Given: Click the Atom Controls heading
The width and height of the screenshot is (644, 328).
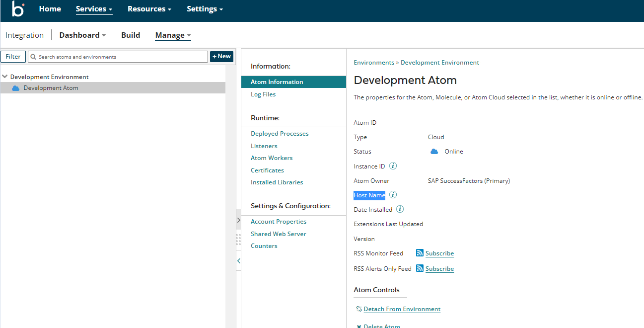Looking at the screenshot, I should tap(376, 290).
